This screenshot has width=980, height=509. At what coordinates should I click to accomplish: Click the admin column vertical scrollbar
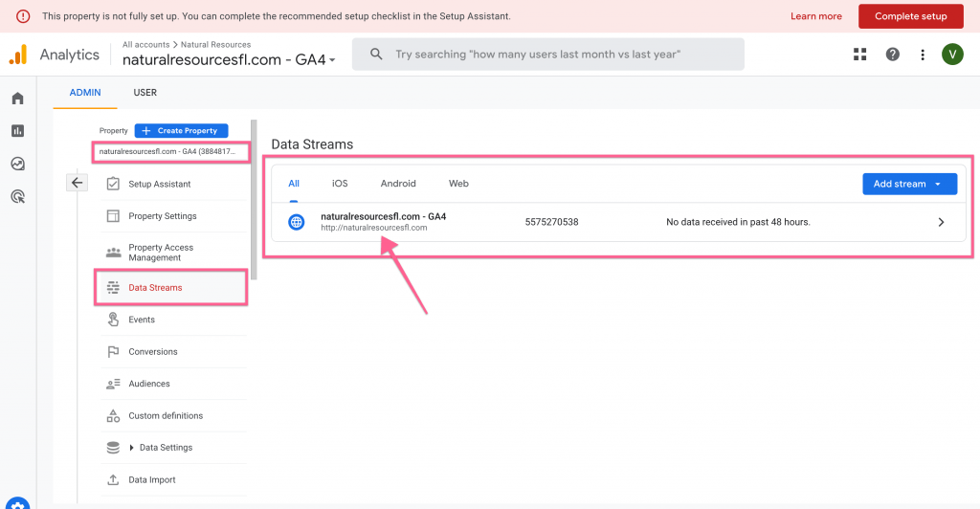coord(254,200)
